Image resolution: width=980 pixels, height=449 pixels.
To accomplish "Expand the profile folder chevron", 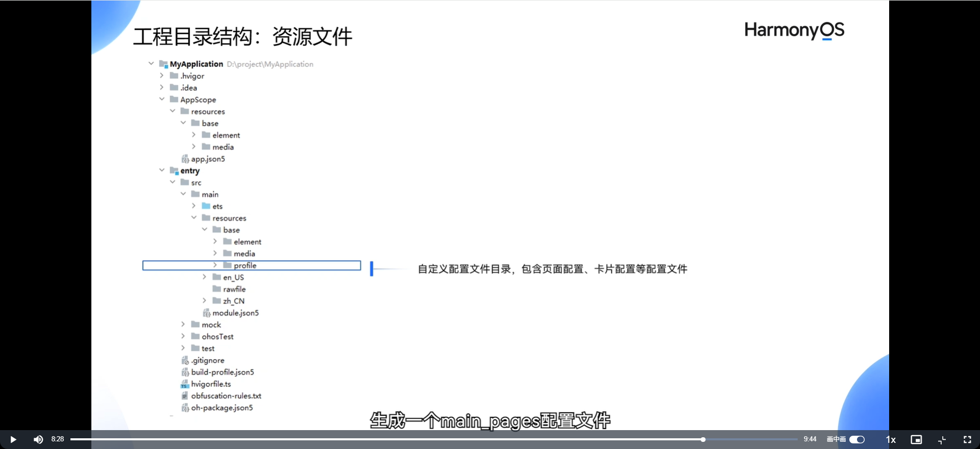I will pos(215,265).
